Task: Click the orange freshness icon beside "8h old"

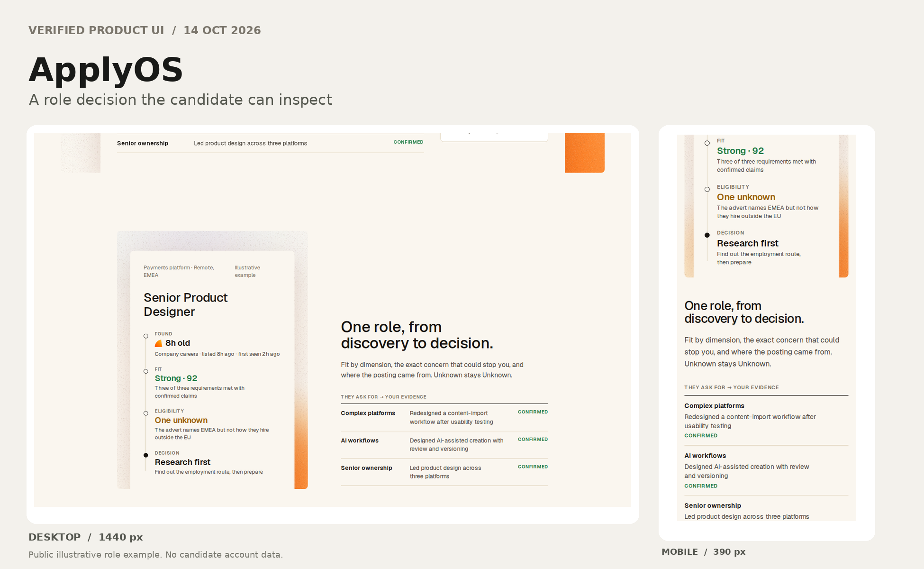Action: click(x=159, y=343)
